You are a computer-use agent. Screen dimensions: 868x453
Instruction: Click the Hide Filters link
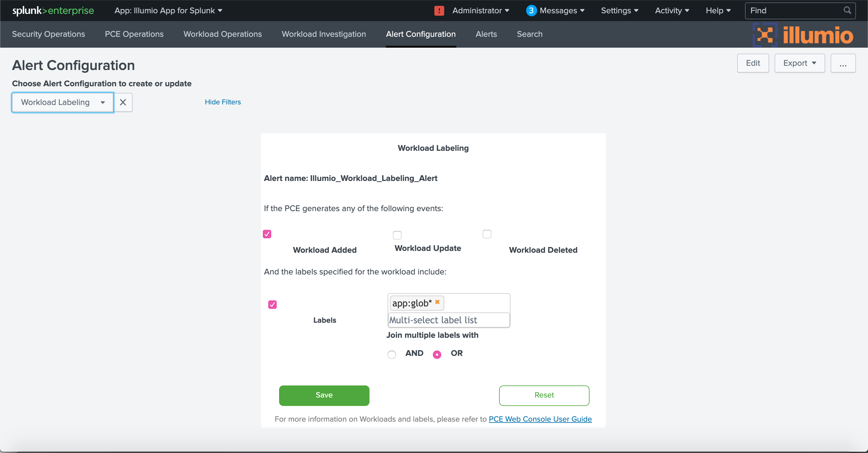[223, 102]
